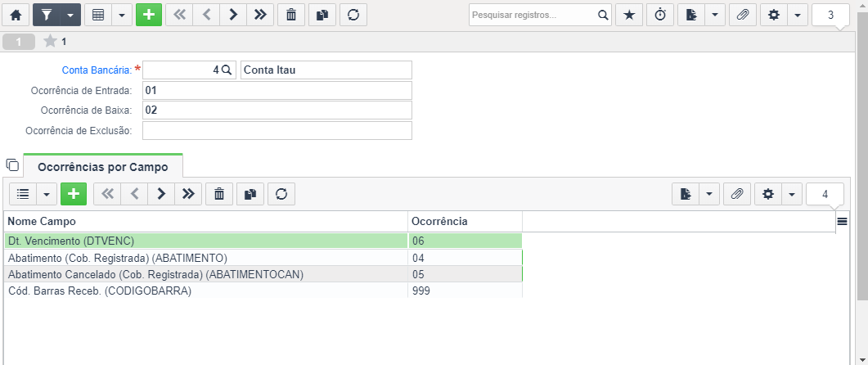Go to next record in main toolbar
The image size is (868, 365).
pyautogui.click(x=234, y=15)
